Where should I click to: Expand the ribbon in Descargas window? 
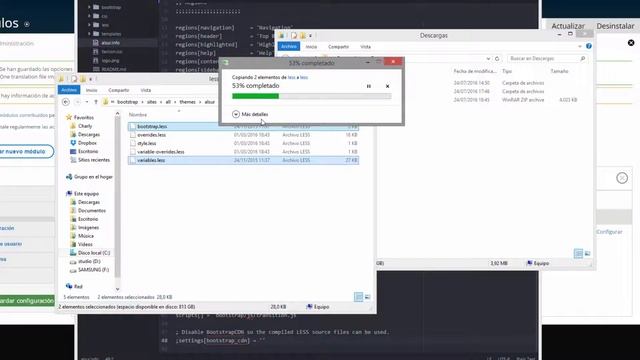pos(580,47)
